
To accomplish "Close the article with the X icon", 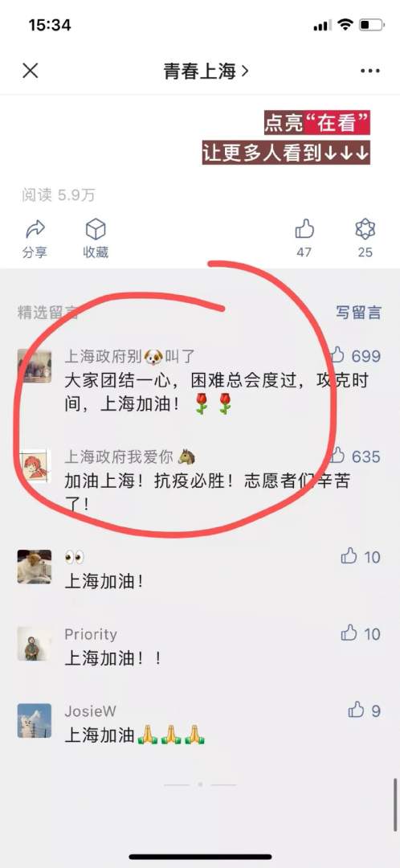I will [x=30, y=70].
